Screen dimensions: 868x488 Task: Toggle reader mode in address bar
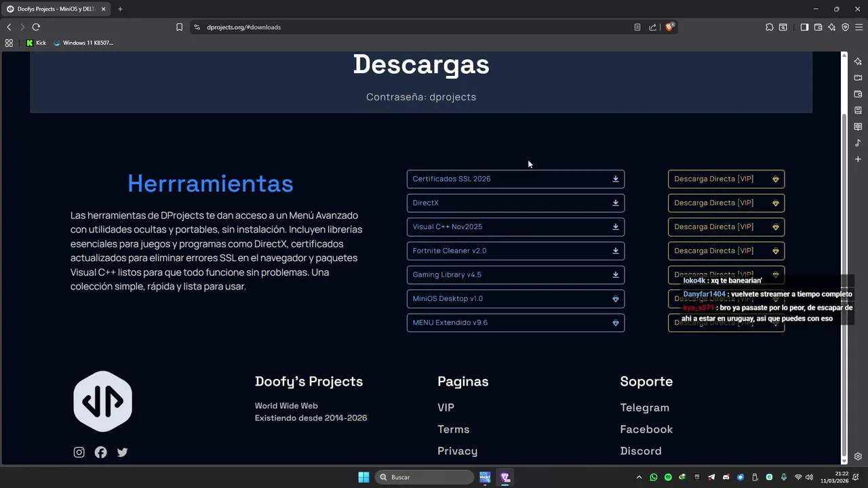point(637,27)
